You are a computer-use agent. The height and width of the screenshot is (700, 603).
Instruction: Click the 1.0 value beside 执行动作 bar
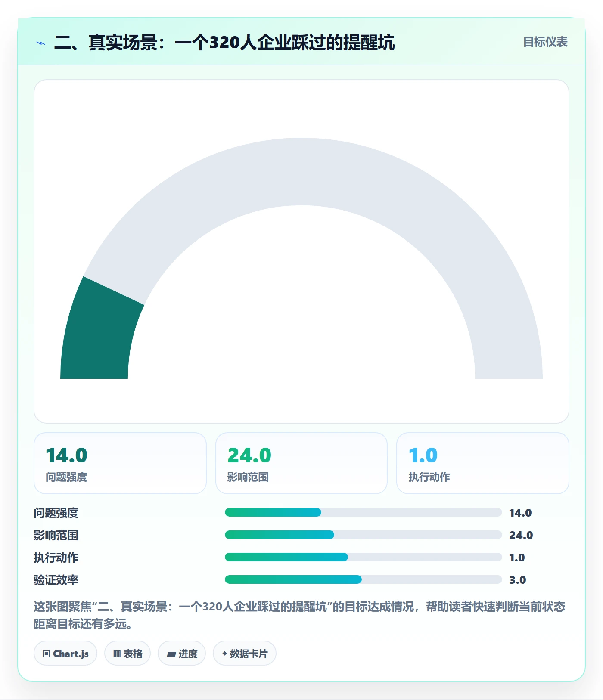(517, 558)
